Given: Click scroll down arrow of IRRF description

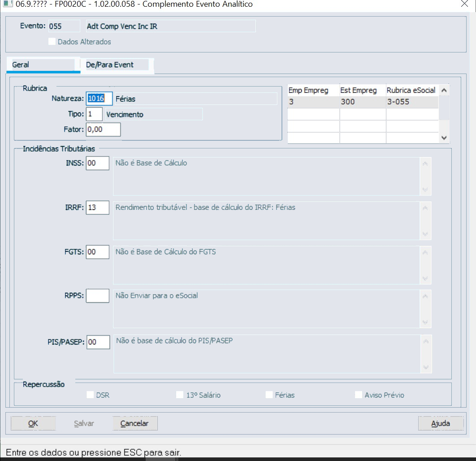Looking at the screenshot, I should (x=425, y=234).
